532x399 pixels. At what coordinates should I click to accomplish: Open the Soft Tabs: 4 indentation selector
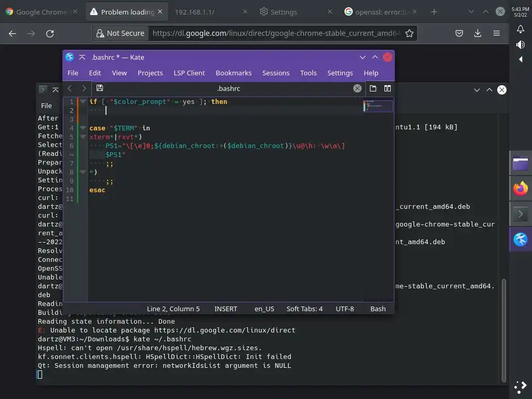304,309
